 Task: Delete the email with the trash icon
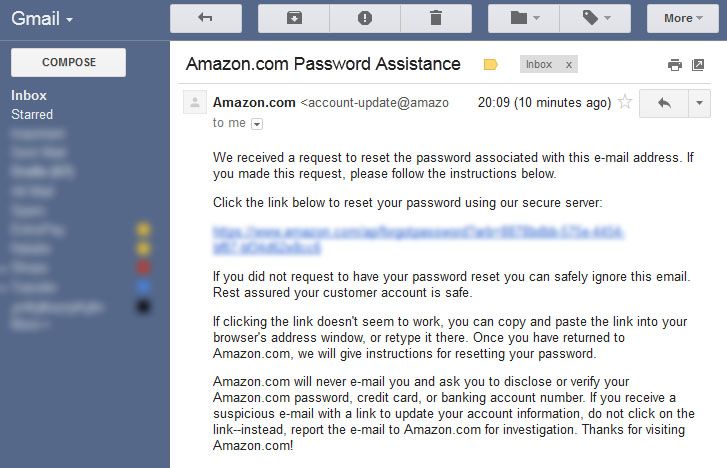click(x=436, y=19)
